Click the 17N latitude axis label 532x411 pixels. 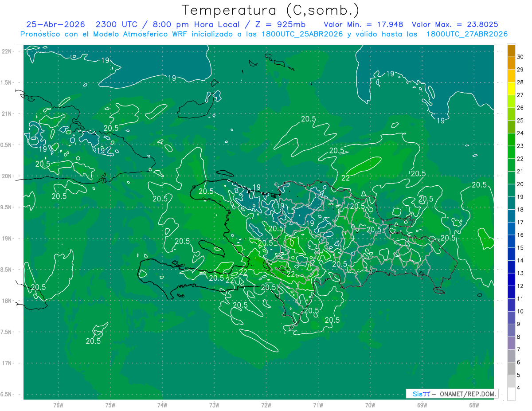click(x=8, y=363)
